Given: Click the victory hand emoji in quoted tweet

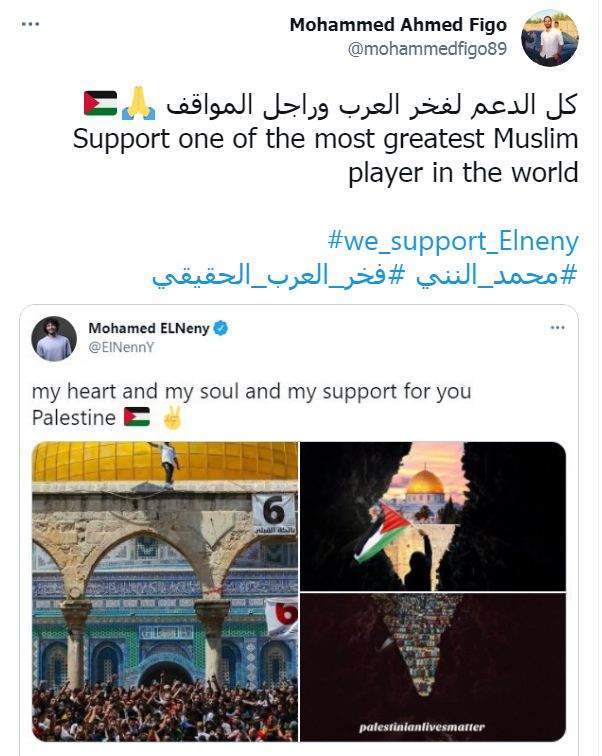Looking at the screenshot, I should (x=172, y=417).
